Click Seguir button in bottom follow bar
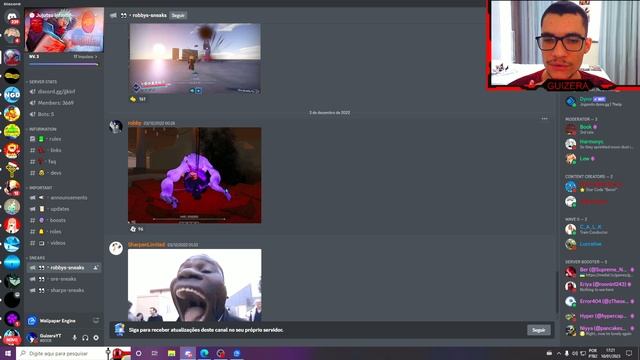The height and width of the screenshot is (360, 640). click(x=538, y=330)
